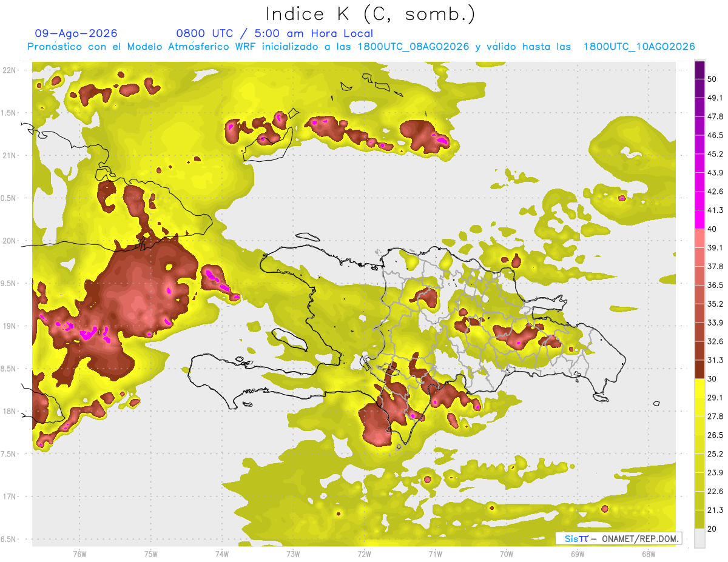The image size is (728, 562).
Task: Click the colorbar value '30'
Action: [x=712, y=379]
